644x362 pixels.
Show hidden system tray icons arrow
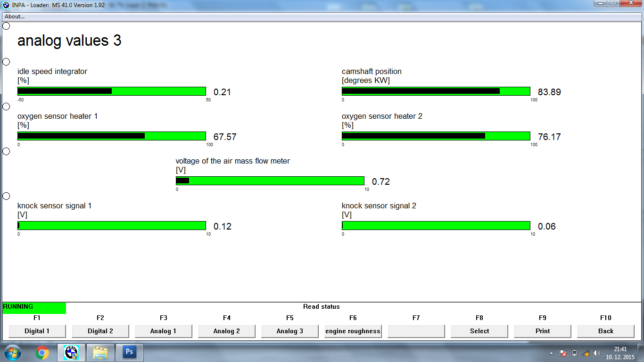tap(551, 353)
